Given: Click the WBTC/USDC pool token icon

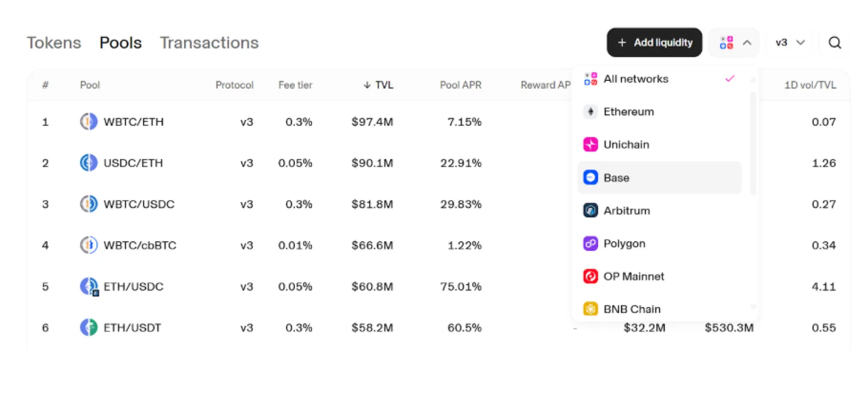Looking at the screenshot, I should pyautogui.click(x=88, y=204).
